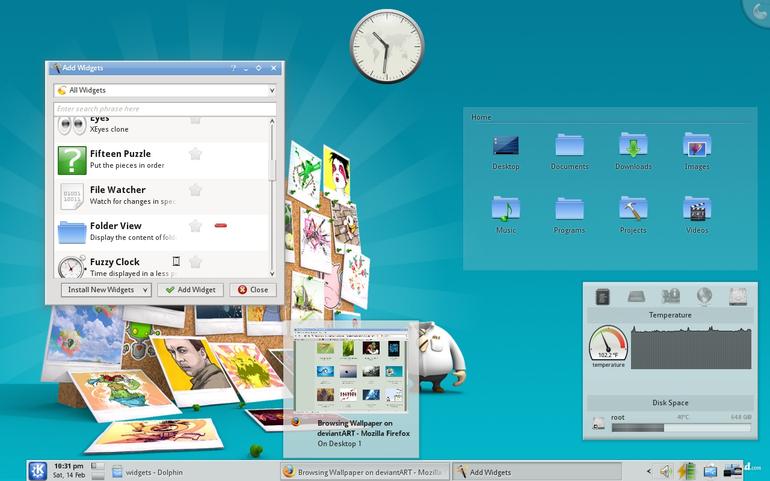Click the memory module icon in system monitor
The width and height of the screenshot is (770, 481).
636,296
